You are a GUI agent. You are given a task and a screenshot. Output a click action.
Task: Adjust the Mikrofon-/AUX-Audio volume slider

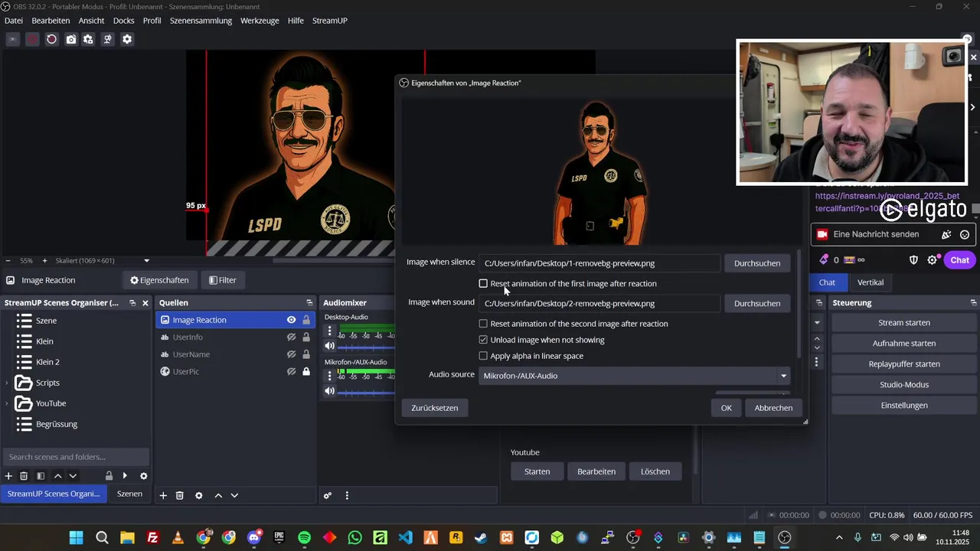(367, 392)
